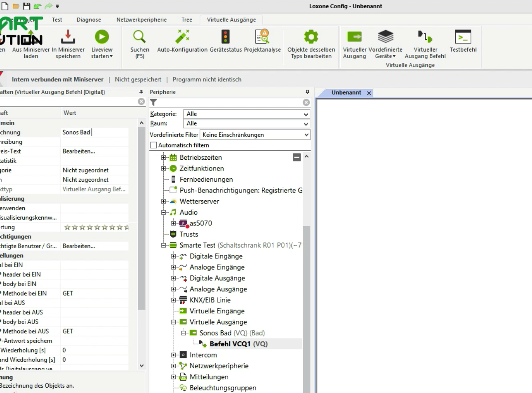Click Peripherie tree scrollbar up arrow

click(x=306, y=157)
